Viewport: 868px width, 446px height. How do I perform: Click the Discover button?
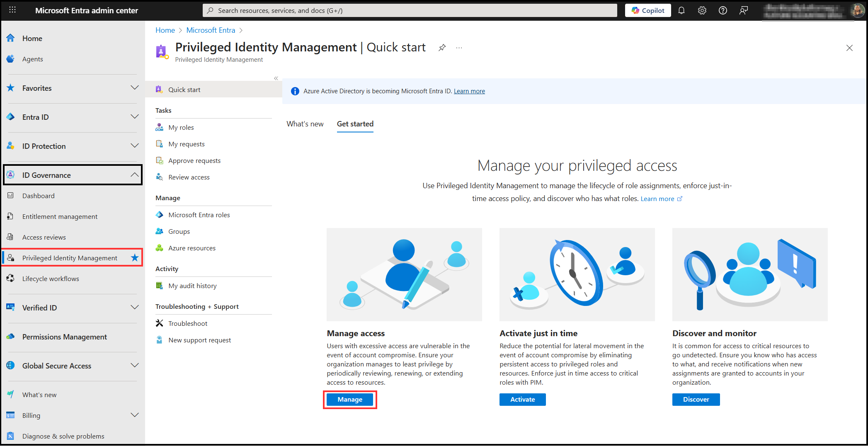[696, 400]
